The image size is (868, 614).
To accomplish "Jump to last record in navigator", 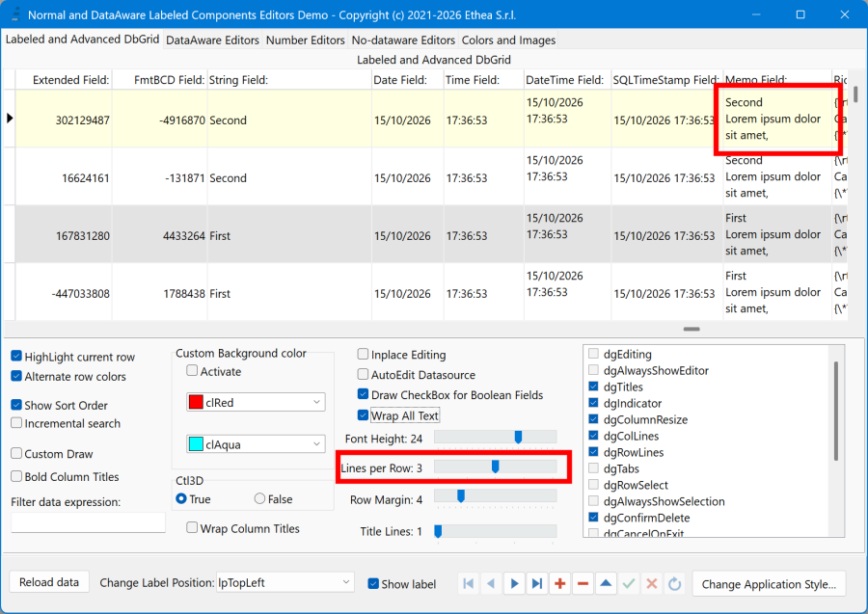I will [x=537, y=583].
